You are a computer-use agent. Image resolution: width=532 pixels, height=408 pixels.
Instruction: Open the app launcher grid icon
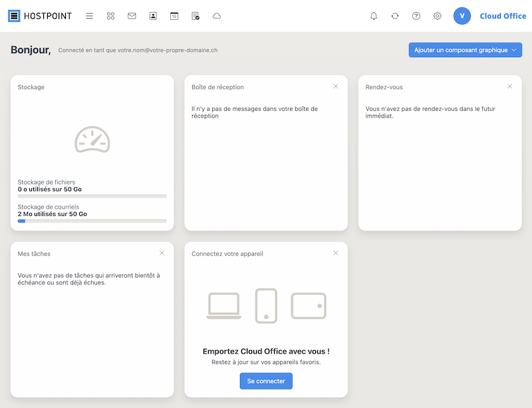coord(110,16)
